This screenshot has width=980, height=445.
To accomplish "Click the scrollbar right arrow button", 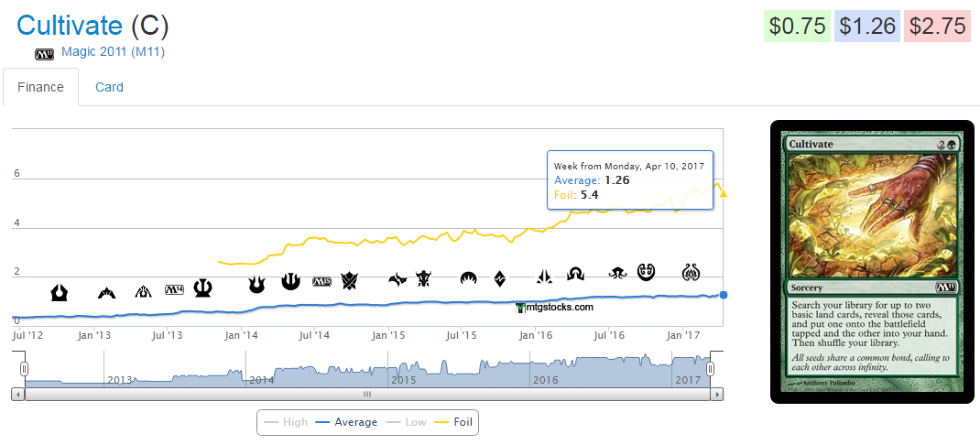I will click(x=717, y=395).
